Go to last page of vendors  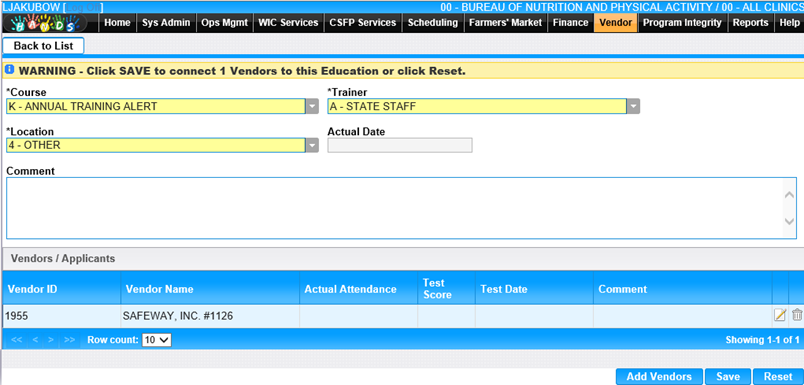tap(70, 339)
